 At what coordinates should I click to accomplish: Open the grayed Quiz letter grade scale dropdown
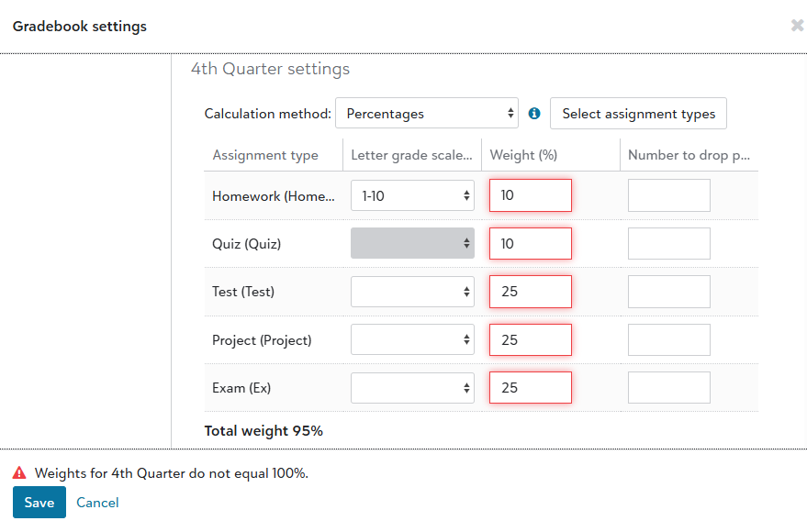[412, 243]
